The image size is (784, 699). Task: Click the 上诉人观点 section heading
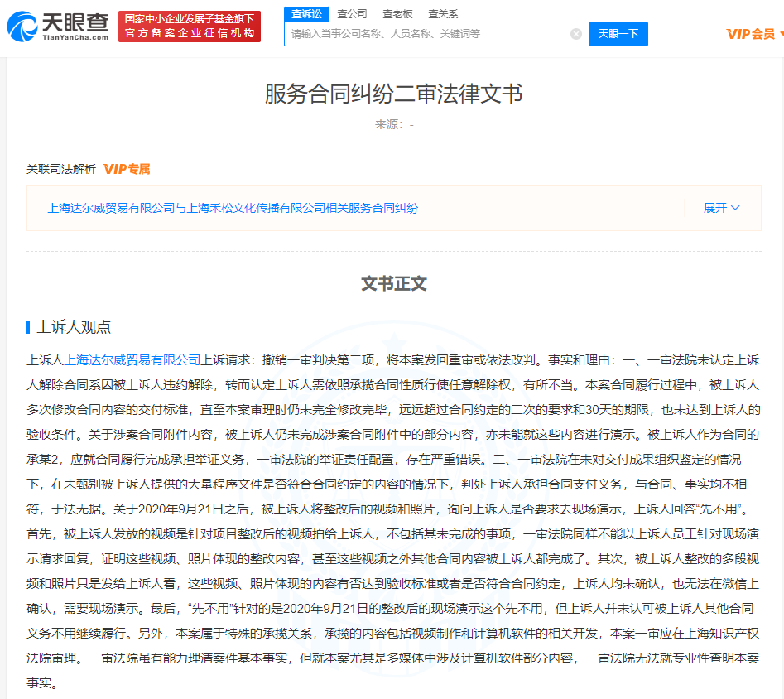click(74, 327)
